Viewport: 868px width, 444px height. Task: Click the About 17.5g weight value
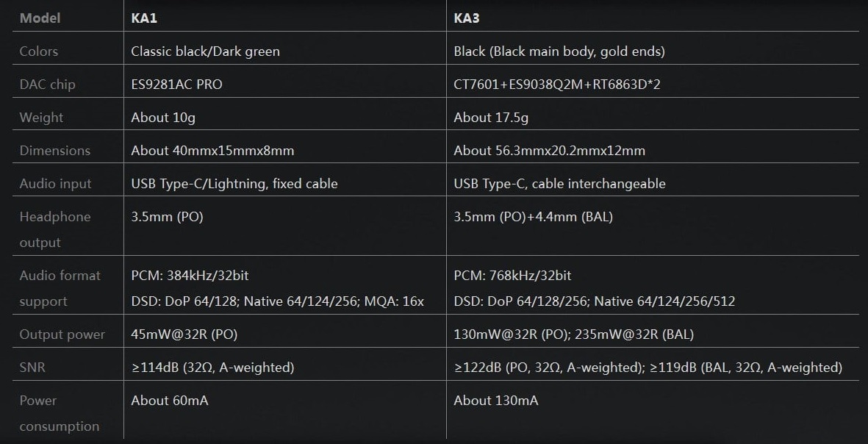pos(491,118)
